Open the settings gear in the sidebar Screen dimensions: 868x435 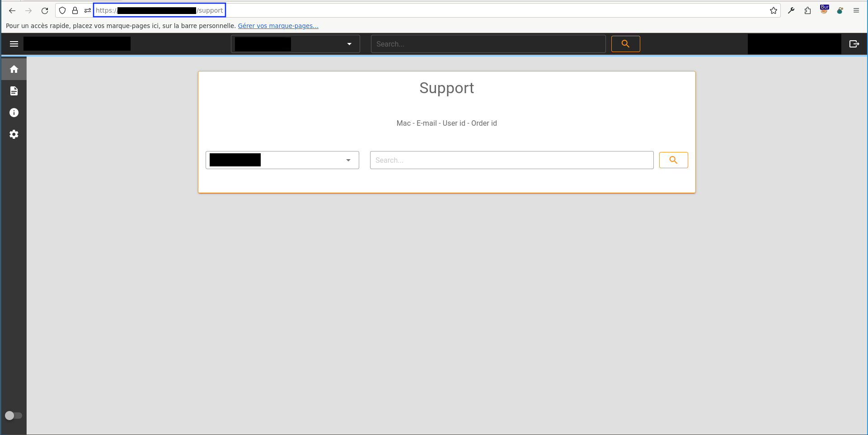tap(14, 134)
